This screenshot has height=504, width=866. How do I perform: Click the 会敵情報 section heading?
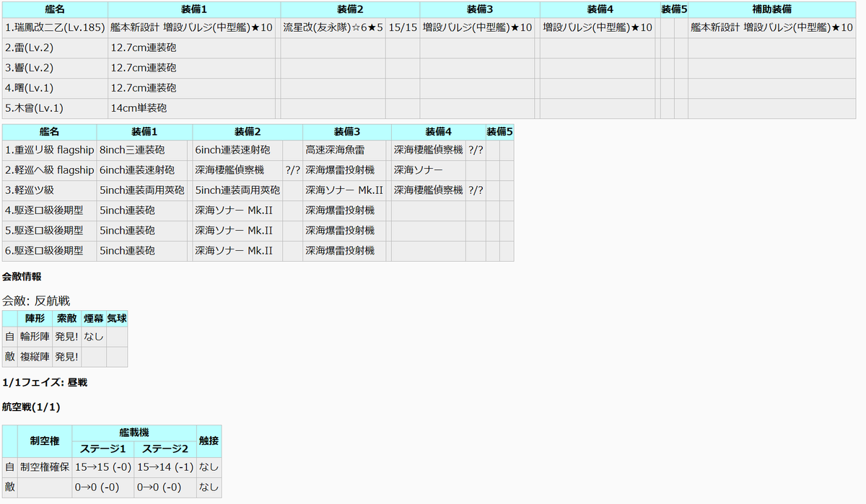pyautogui.click(x=22, y=276)
